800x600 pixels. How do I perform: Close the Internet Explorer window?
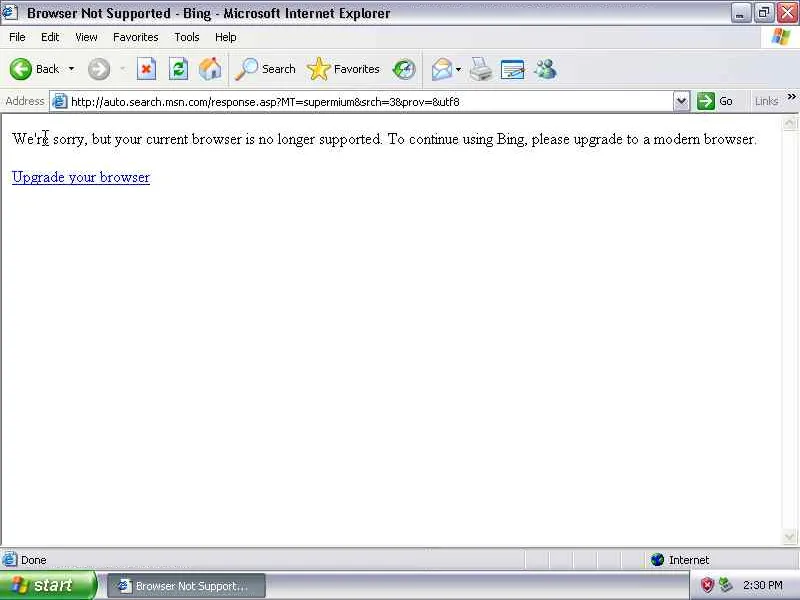coord(787,13)
